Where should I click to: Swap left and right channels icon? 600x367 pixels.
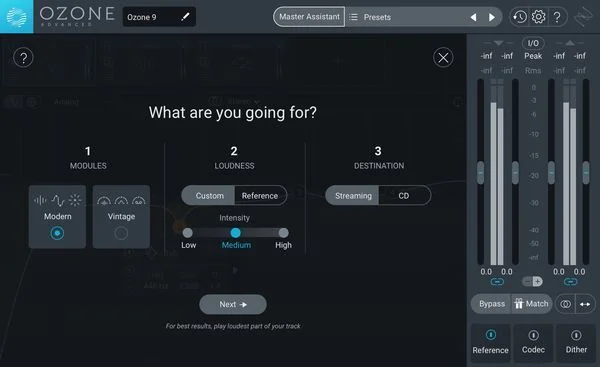point(585,304)
